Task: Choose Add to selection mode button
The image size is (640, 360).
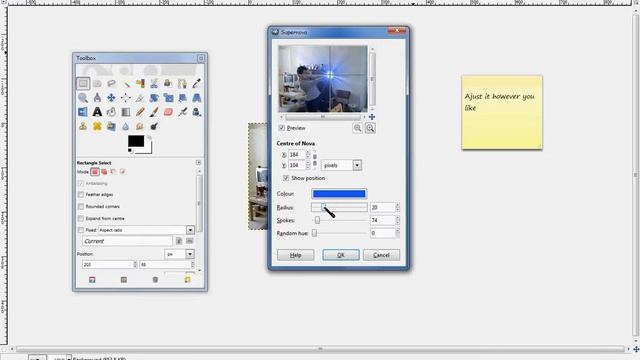Action: pos(104,172)
